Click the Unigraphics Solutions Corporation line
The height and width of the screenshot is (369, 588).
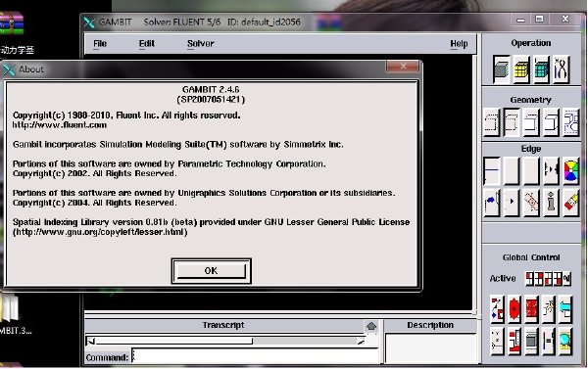tap(204, 193)
